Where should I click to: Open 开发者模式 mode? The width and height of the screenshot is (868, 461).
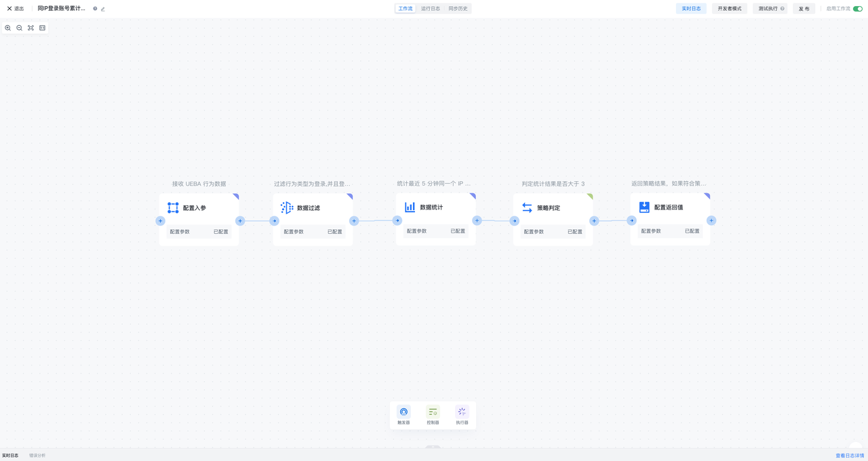[x=730, y=8]
